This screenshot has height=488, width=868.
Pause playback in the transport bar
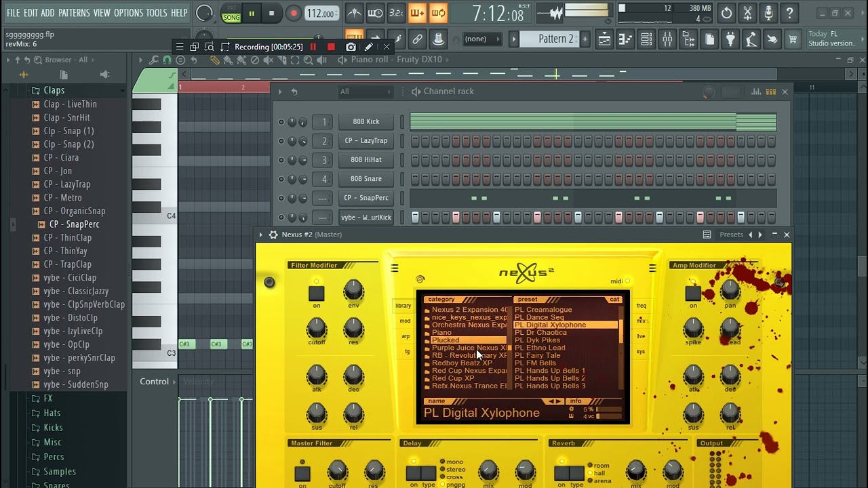pos(252,13)
